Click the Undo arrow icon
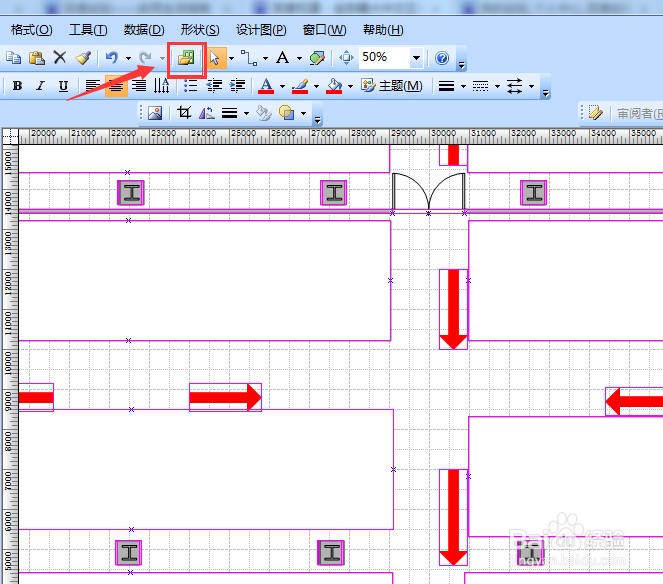The image size is (663, 584). [112, 58]
